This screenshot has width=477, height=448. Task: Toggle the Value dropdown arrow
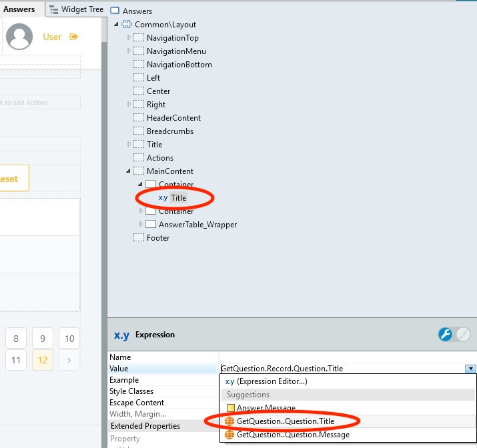click(x=470, y=369)
